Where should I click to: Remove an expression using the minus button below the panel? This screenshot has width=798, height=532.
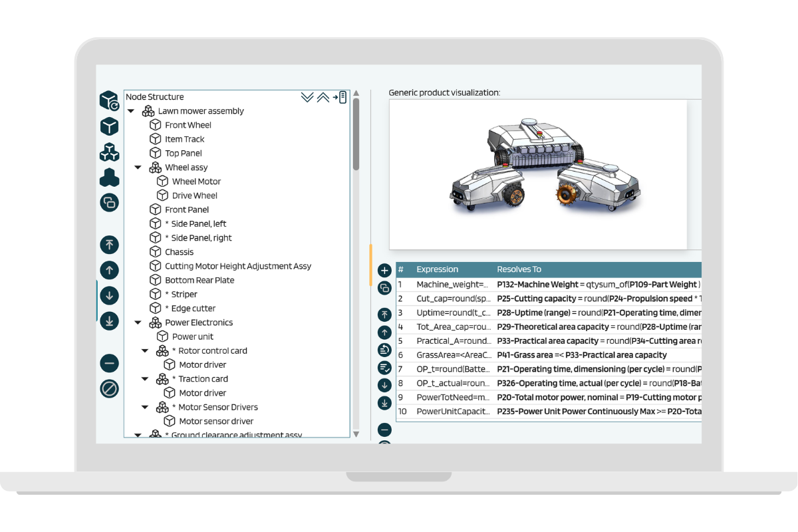coord(384,429)
